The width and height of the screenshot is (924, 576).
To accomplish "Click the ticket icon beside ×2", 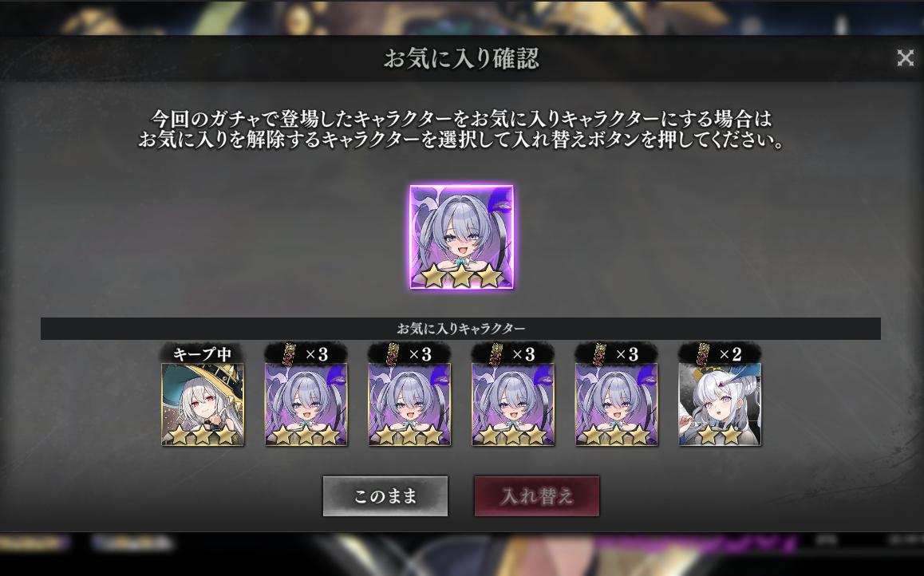I will 703,354.
